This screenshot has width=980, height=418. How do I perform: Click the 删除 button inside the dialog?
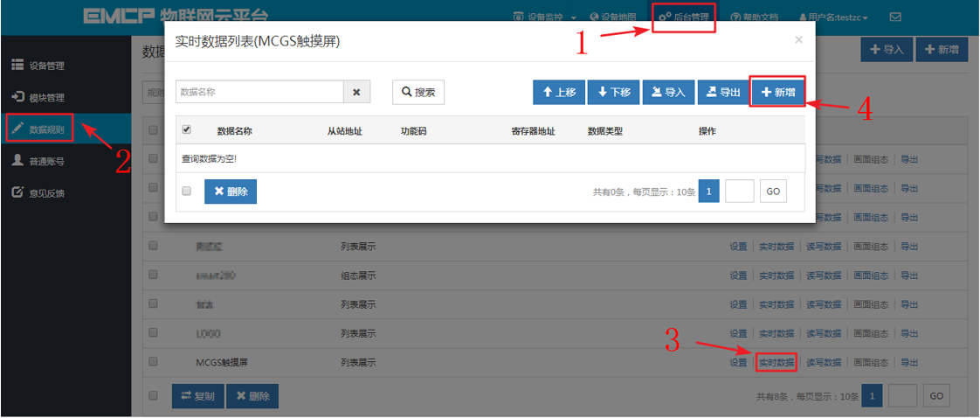point(231,192)
